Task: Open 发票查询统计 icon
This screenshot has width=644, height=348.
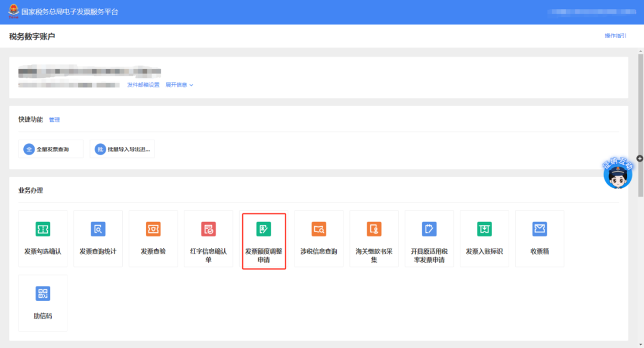Action: pos(98,229)
